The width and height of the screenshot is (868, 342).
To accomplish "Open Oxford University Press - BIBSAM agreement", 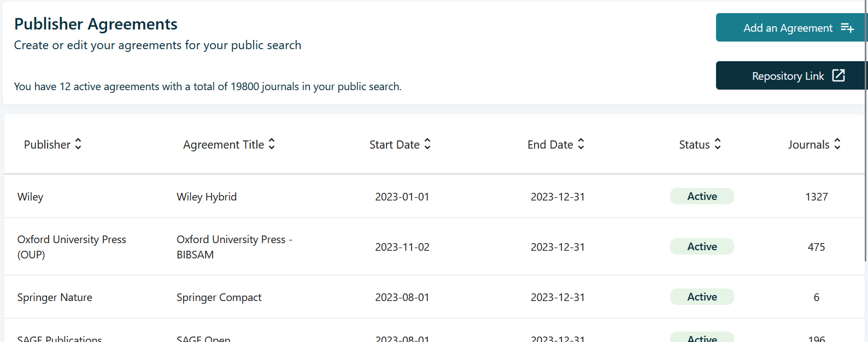I will (x=234, y=247).
